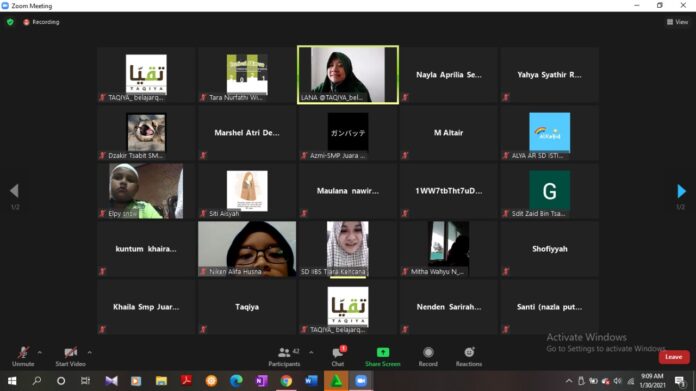
Task: Click the Record icon
Action: pyautogui.click(x=428, y=352)
